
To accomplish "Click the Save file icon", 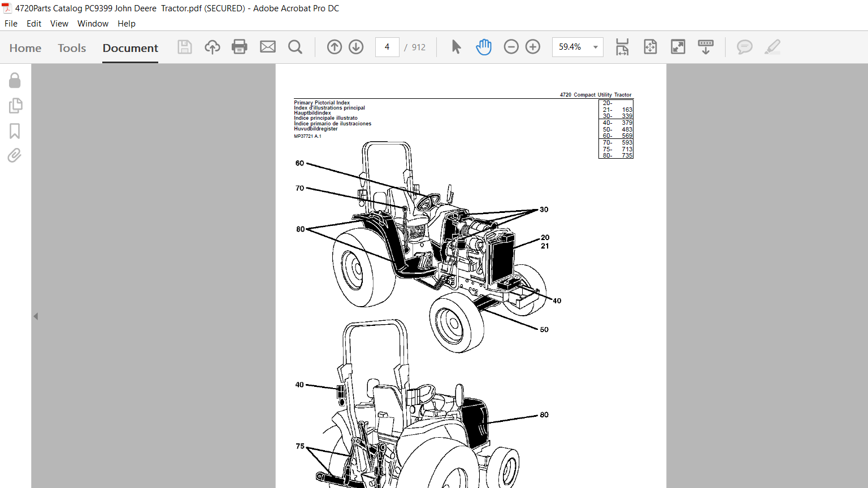I will tap(185, 47).
